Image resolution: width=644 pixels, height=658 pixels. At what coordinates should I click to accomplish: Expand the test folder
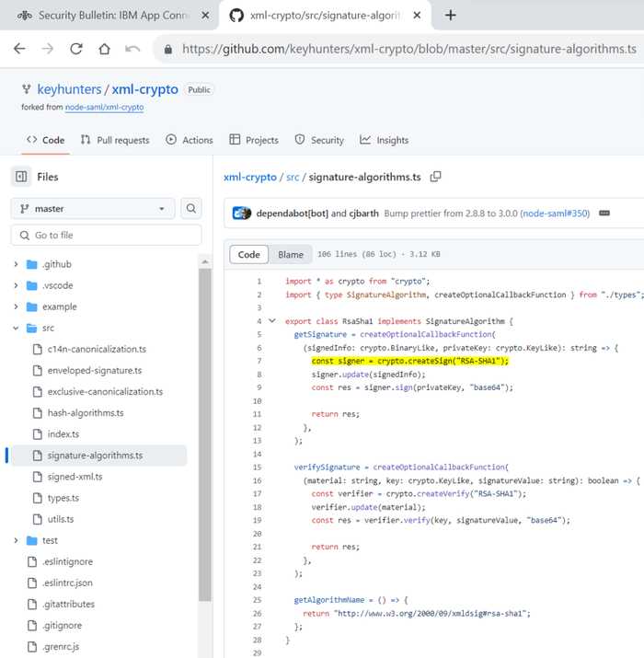click(16, 540)
